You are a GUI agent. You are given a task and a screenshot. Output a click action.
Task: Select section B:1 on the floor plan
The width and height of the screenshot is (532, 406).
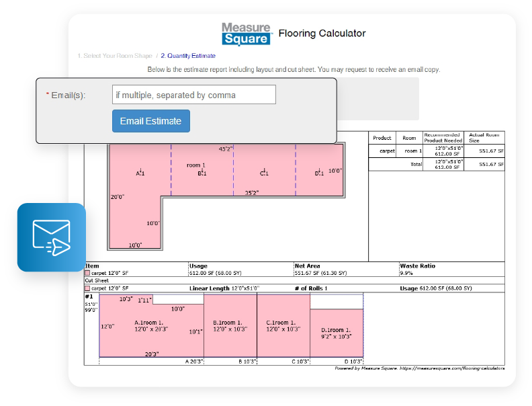(202, 172)
